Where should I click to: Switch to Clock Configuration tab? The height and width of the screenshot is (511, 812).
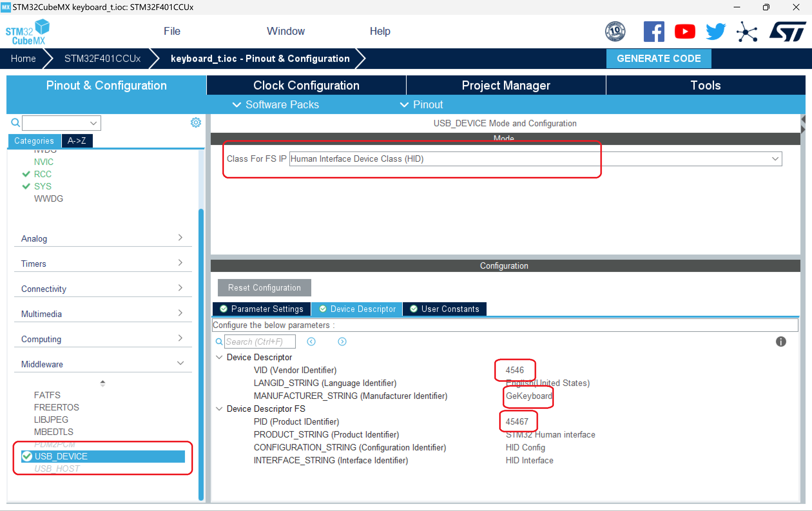pos(306,85)
